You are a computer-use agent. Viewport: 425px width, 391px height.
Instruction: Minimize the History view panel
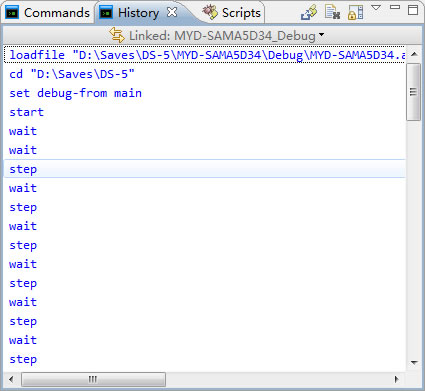(395, 7)
